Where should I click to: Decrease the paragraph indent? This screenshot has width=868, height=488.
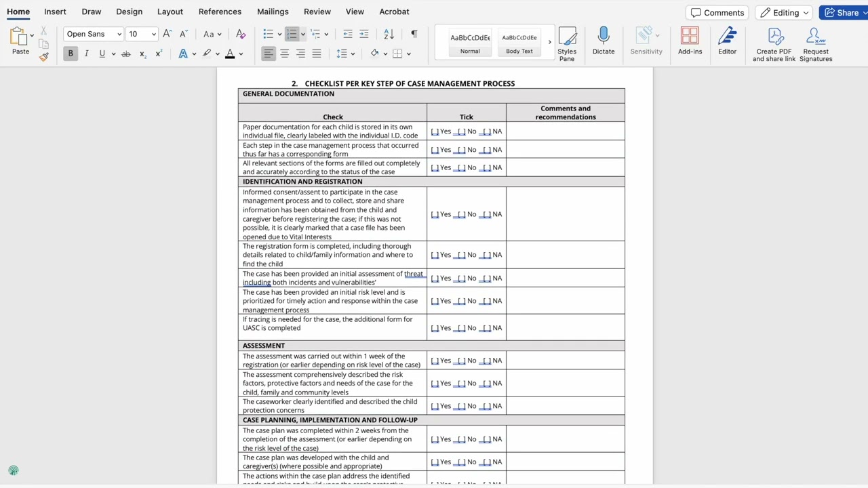tap(348, 34)
